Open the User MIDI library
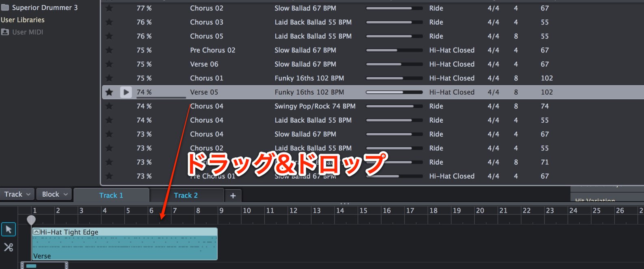Image resolution: width=644 pixels, height=269 pixels. 22,32
